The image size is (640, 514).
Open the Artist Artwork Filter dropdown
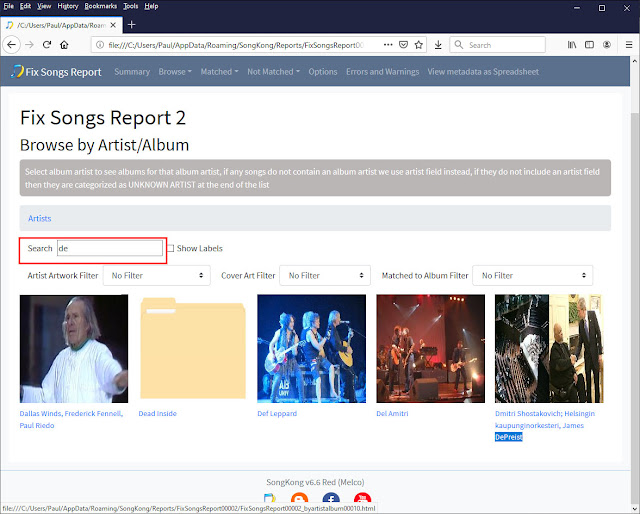click(157, 276)
